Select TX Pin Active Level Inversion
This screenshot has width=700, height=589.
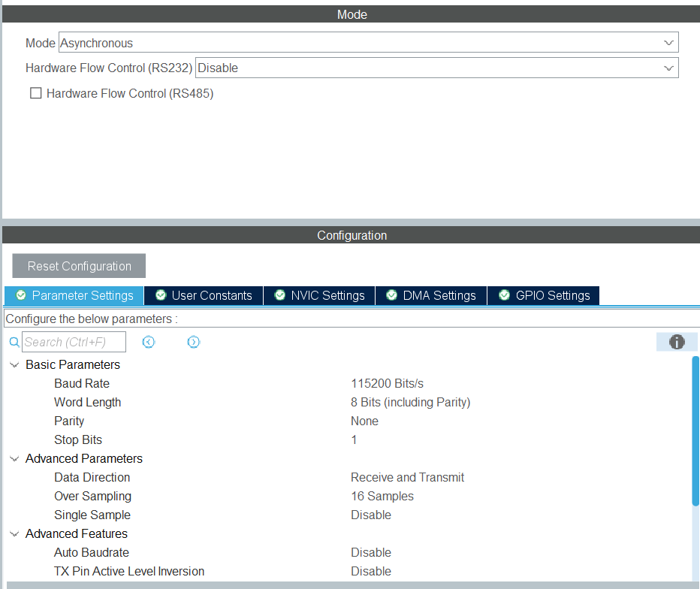(129, 571)
